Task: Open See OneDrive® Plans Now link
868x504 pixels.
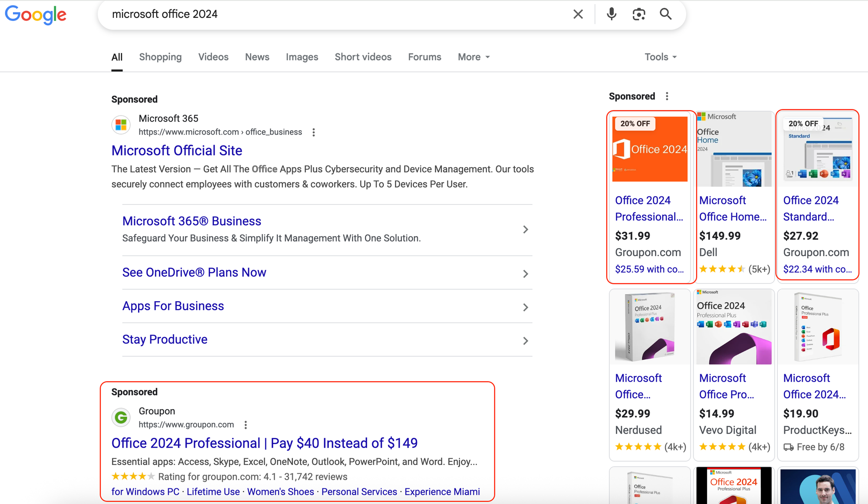Action: pos(194,273)
